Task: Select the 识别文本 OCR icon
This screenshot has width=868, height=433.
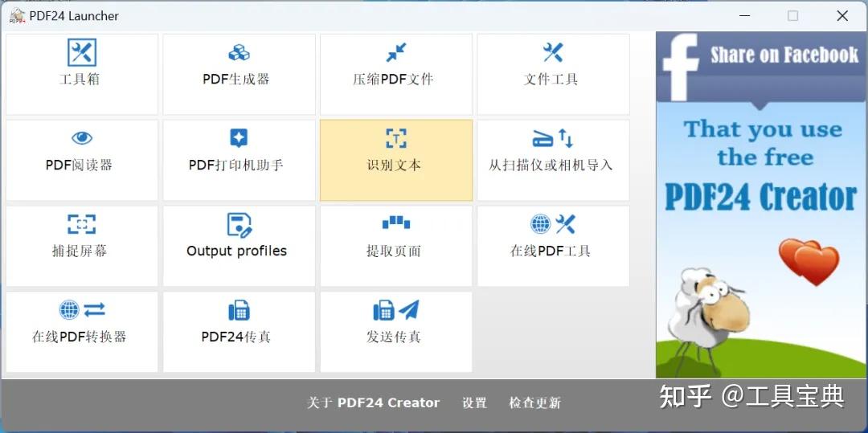Action: click(x=396, y=138)
